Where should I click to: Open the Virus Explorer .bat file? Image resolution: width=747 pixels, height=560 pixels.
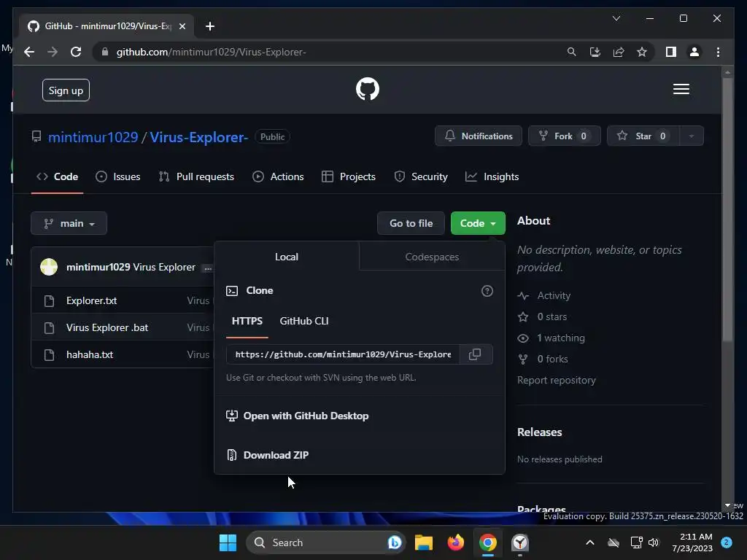click(x=107, y=327)
